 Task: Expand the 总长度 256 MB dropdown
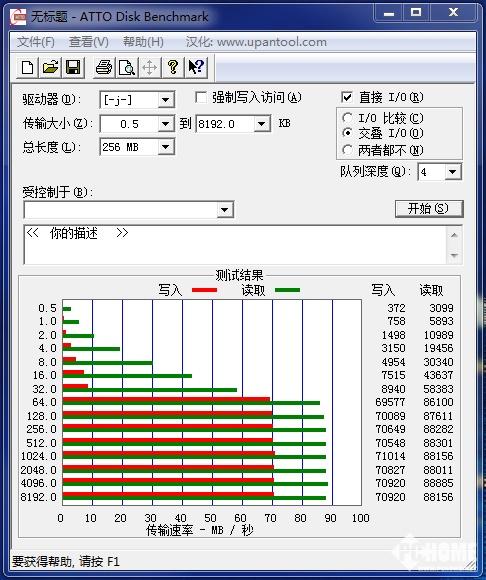[x=166, y=147]
